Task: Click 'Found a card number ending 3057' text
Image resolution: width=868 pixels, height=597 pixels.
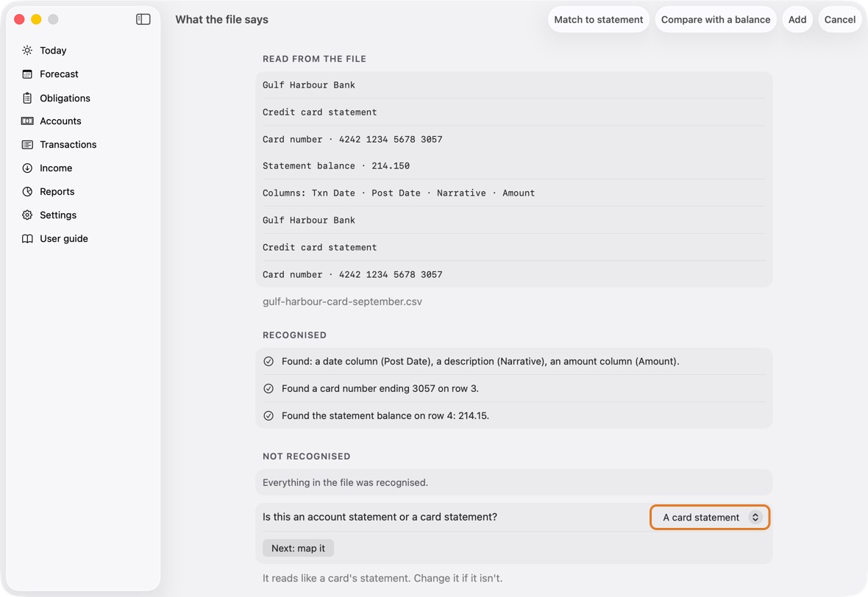Action: 380,388
